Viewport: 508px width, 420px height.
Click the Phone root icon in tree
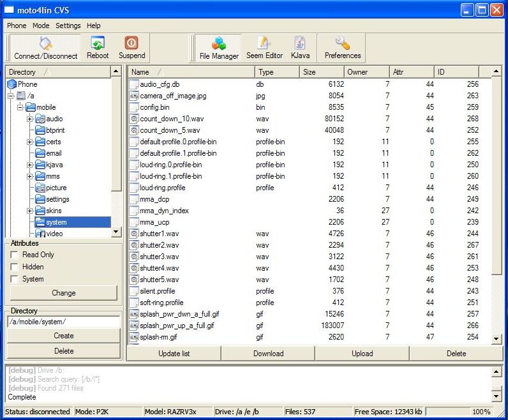(x=11, y=84)
